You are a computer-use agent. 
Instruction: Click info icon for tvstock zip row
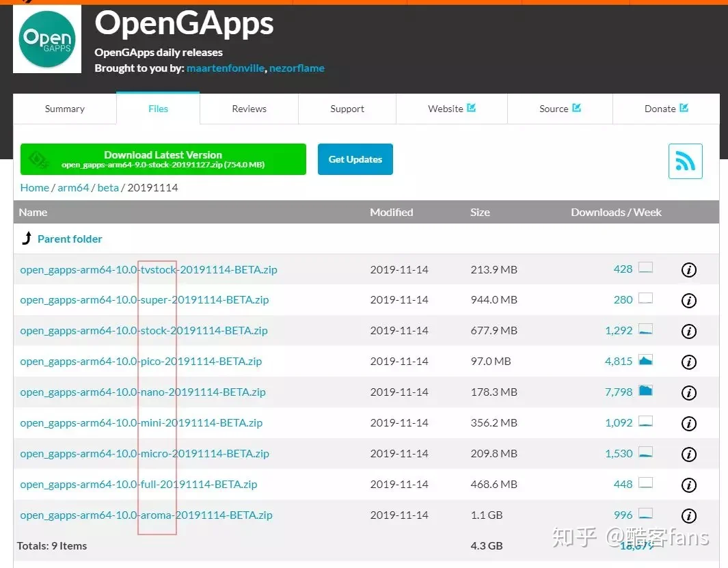[688, 270]
